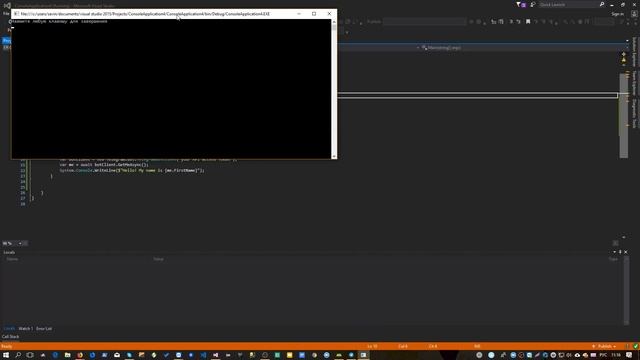640x360 pixels.
Task: Open the active console app taskbar icon
Action: [x=363, y=355]
